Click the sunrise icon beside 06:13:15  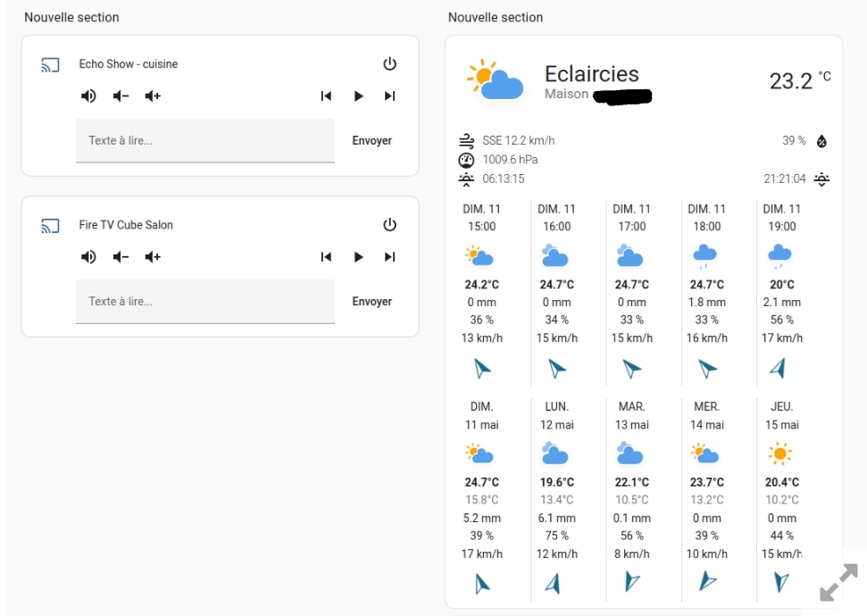tap(467, 179)
